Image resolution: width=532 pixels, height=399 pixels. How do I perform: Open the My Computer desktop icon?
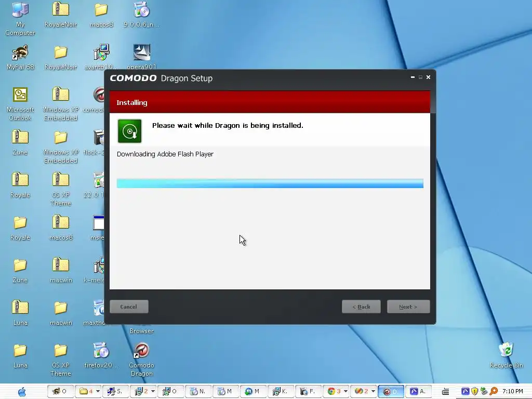[x=20, y=18]
